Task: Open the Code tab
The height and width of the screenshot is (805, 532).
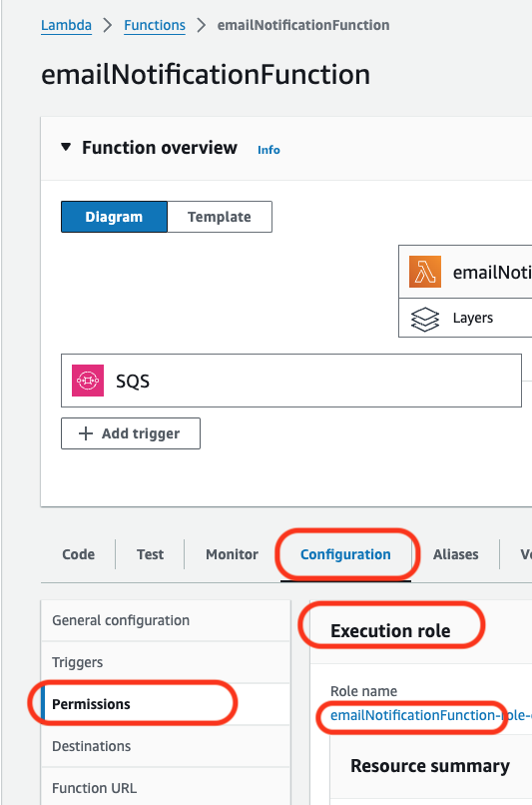Action: pos(79,554)
